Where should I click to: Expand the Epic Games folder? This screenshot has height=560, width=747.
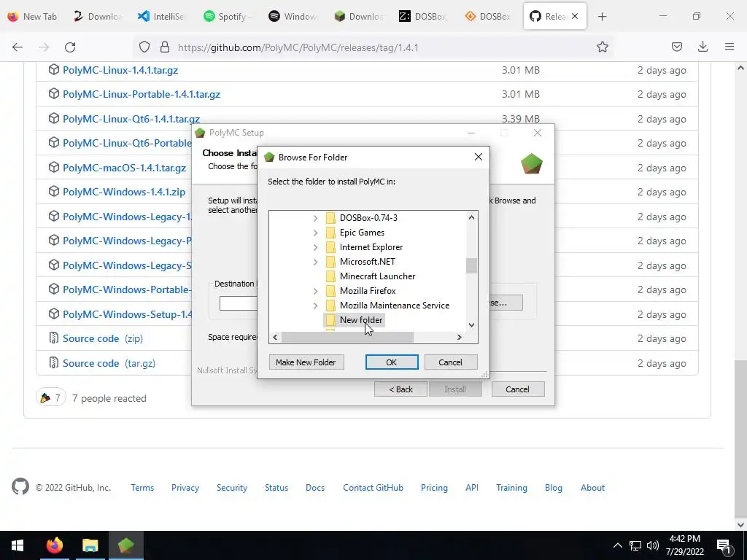[315, 233]
